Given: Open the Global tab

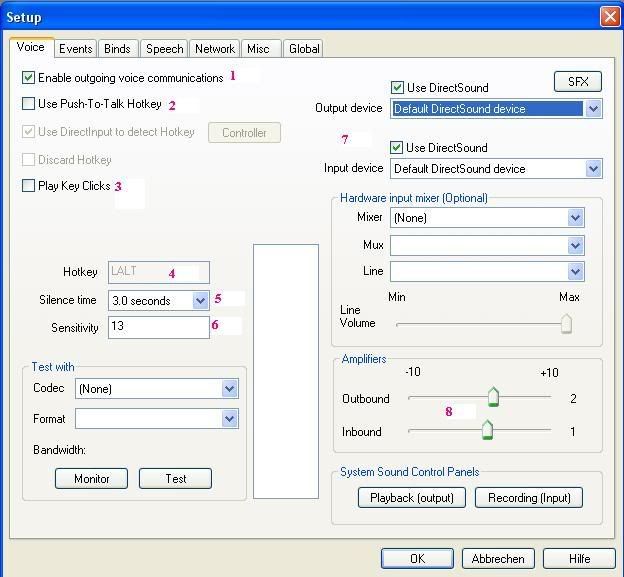Looking at the screenshot, I should click(x=304, y=49).
